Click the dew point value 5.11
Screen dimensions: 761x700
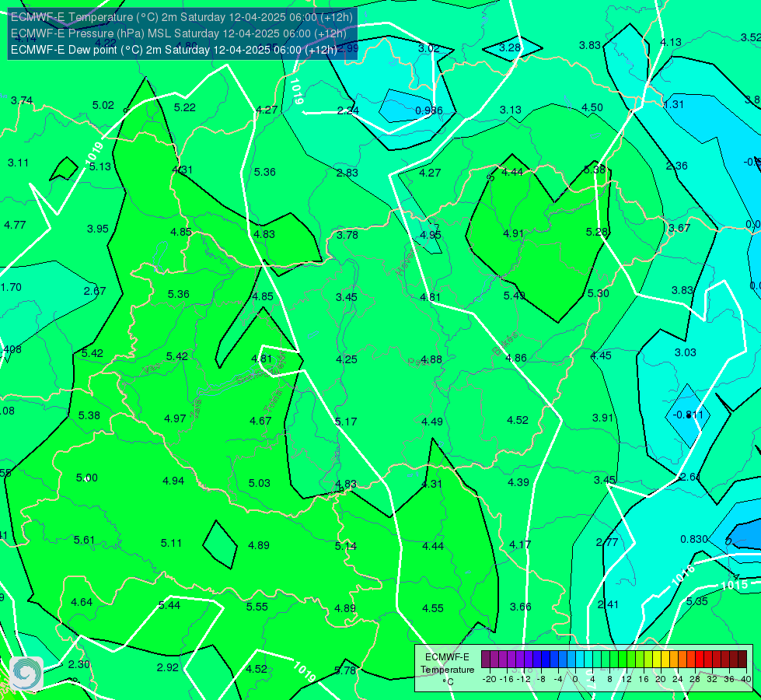coord(171,543)
